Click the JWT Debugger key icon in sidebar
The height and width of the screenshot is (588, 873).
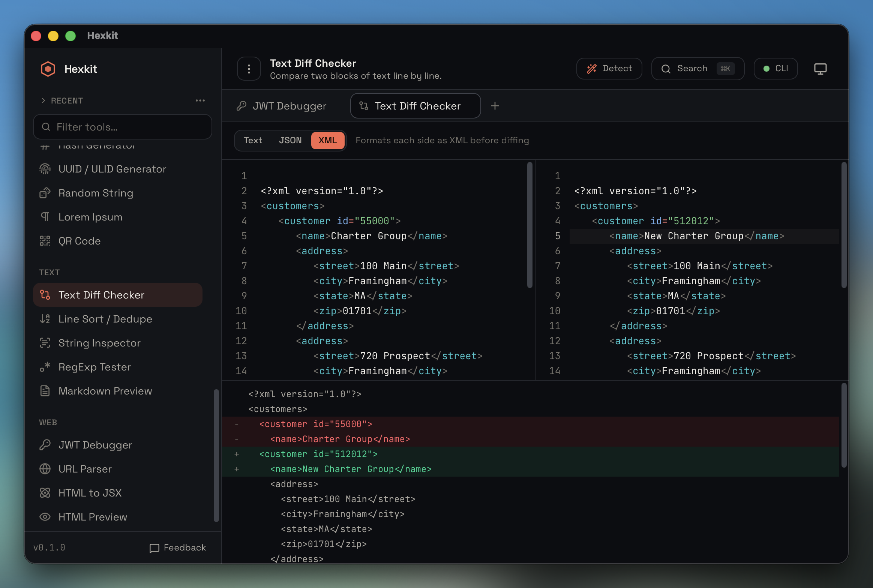click(45, 445)
